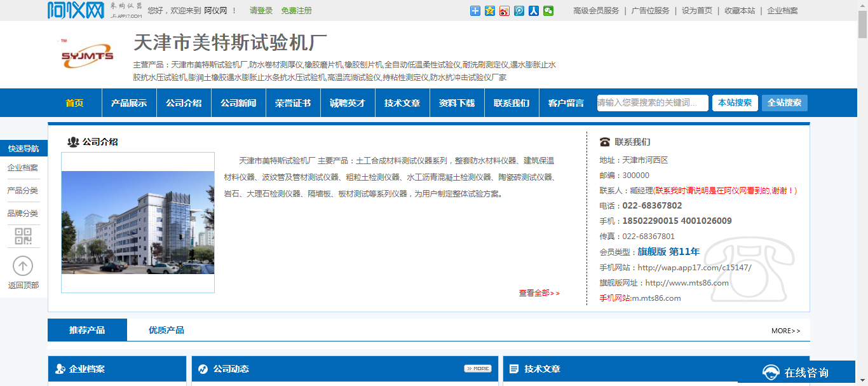The height and width of the screenshot is (386, 868).
Task: Click the headset icon in 在线咨询
Action: pyautogui.click(x=771, y=373)
